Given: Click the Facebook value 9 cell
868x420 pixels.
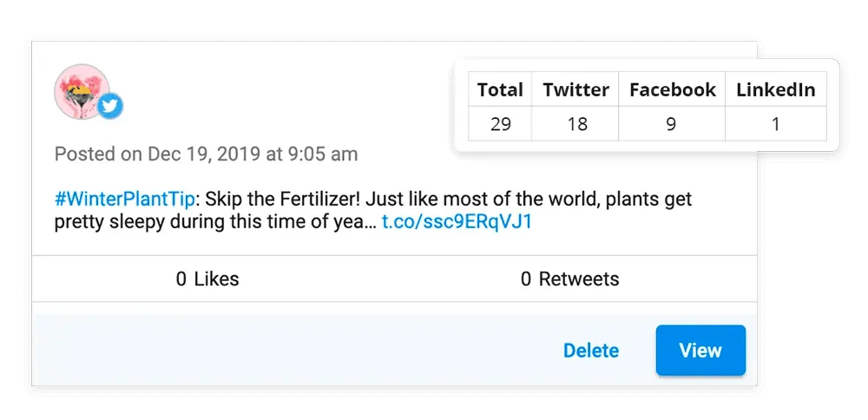Looking at the screenshot, I should point(671,124).
